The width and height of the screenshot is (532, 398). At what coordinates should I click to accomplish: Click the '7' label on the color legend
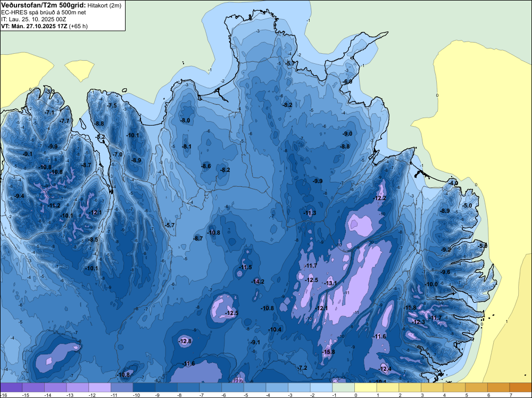[x=511, y=395]
